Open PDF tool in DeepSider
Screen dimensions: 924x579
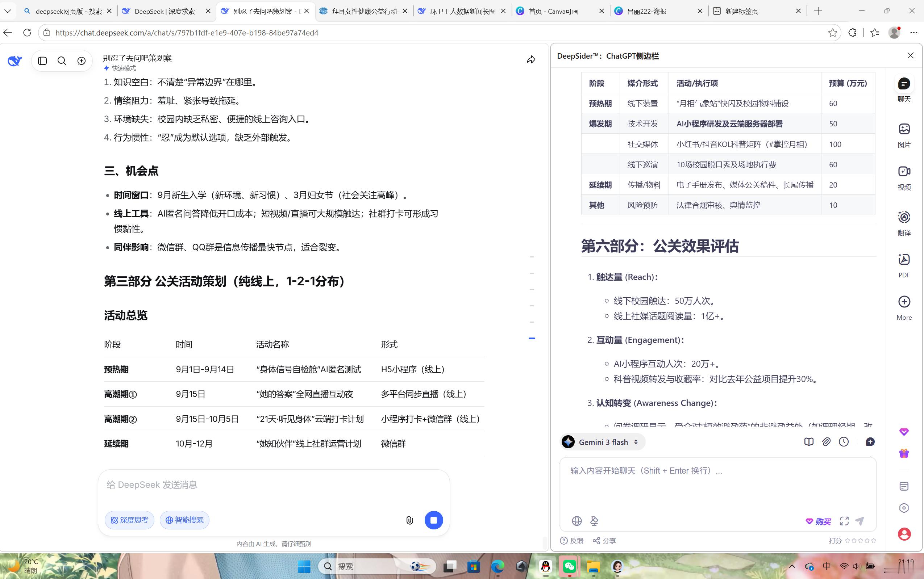[x=904, y=265]
